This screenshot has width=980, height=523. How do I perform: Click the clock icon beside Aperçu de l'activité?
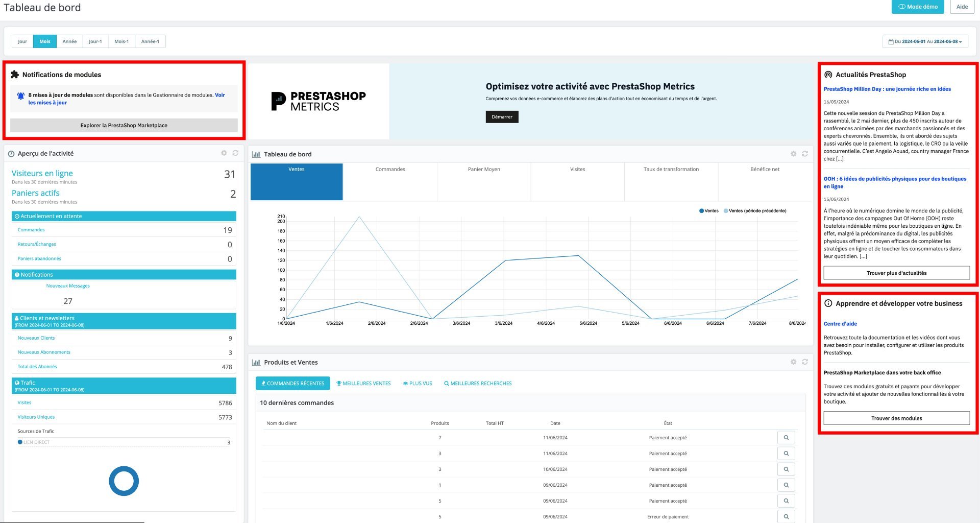pos(11,154)
